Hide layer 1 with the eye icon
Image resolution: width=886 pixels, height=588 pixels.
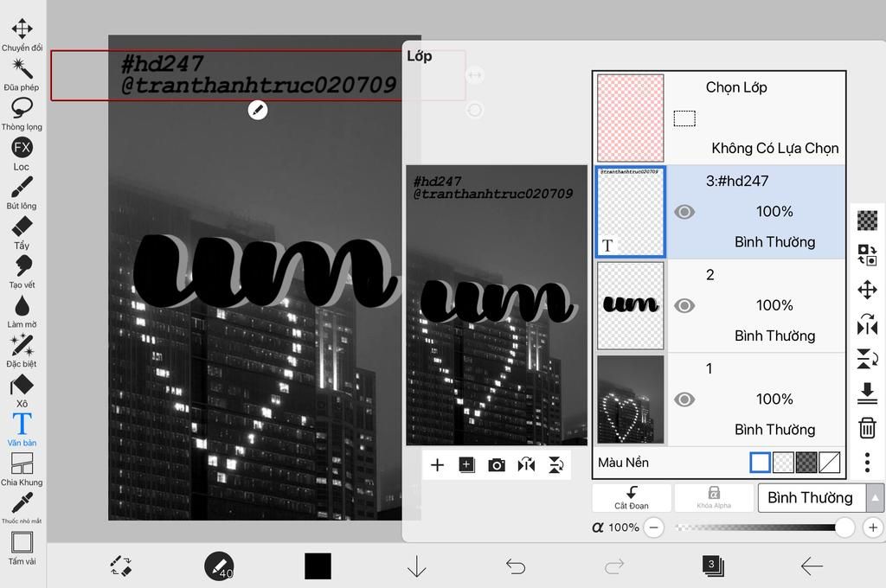[x=684, y=399]
